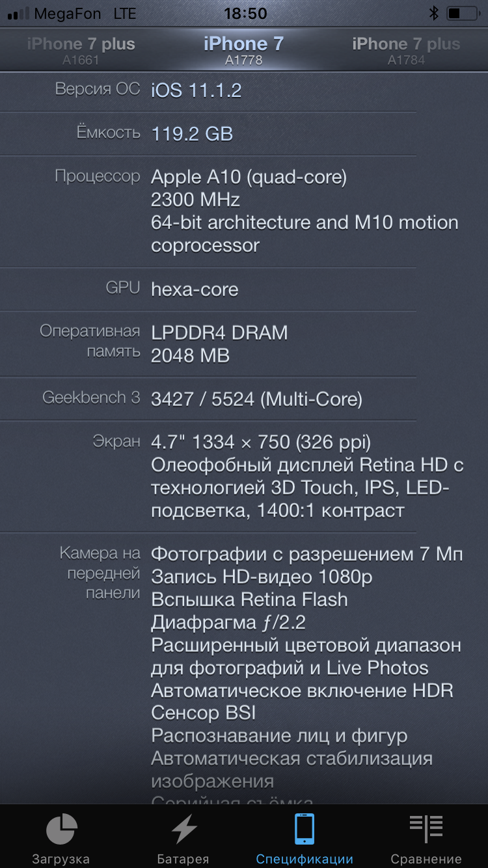Viewport: 488px width, 868px height.
Task: Tap the 119.2 GB capacity value
Action: 192,133
